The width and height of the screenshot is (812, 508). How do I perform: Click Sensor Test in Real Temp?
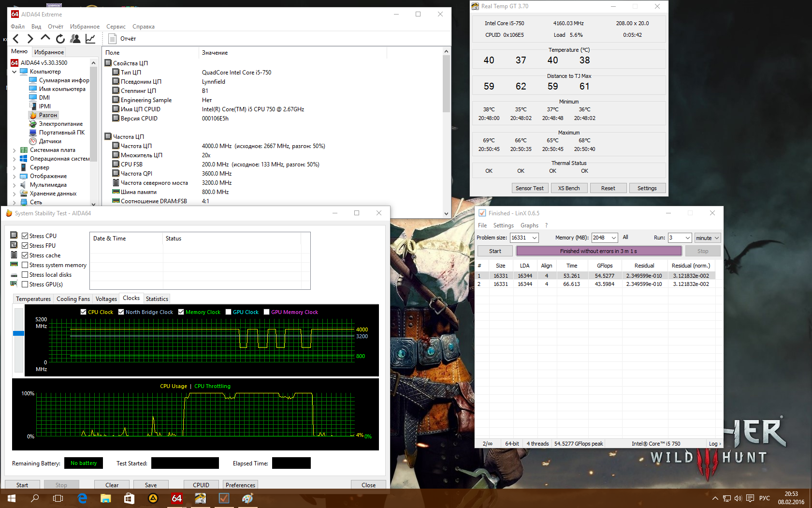pyautogui.click(x=530, y=188)
